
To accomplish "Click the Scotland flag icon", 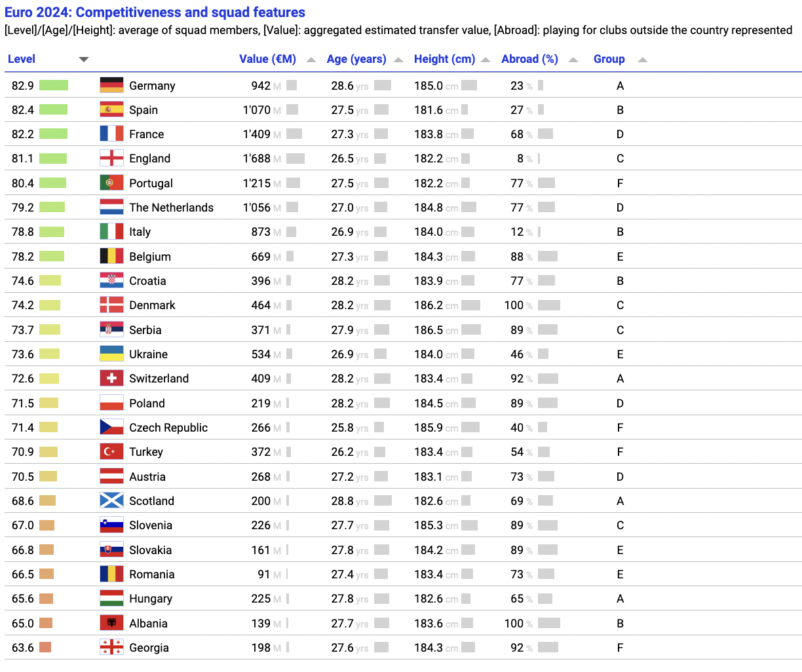I will pyautogui.click(x=111, y=500).
